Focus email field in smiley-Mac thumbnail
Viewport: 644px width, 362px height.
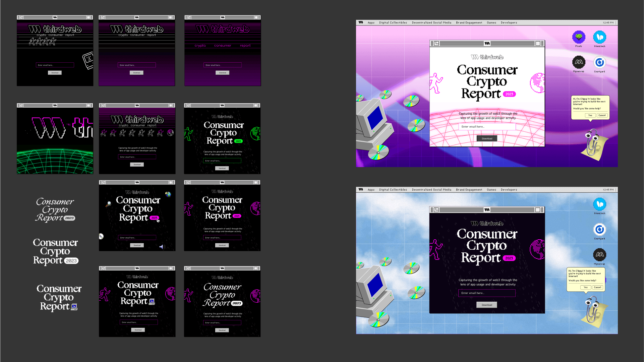click(55, 65)
